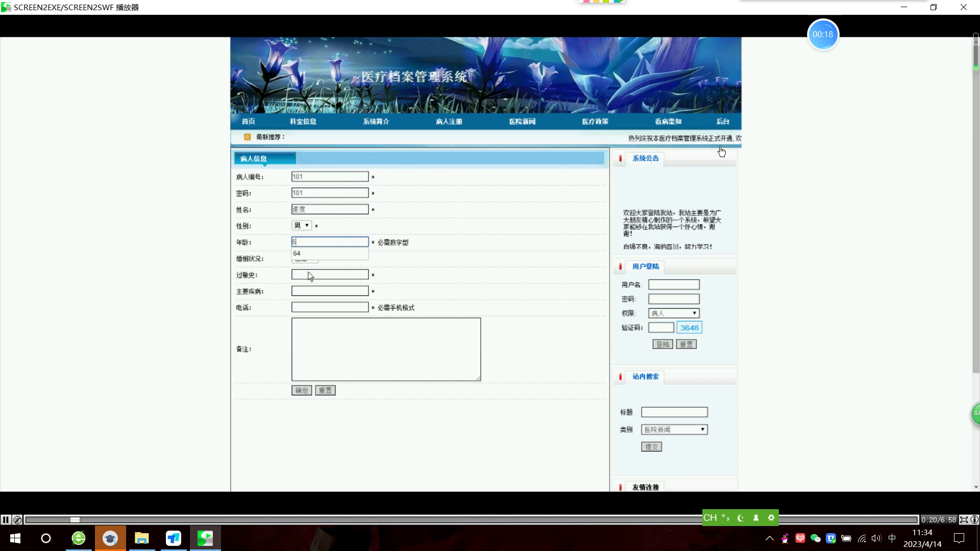Click the 3648 verification code image
Screen dimensions: 980x551
[689, 328]
